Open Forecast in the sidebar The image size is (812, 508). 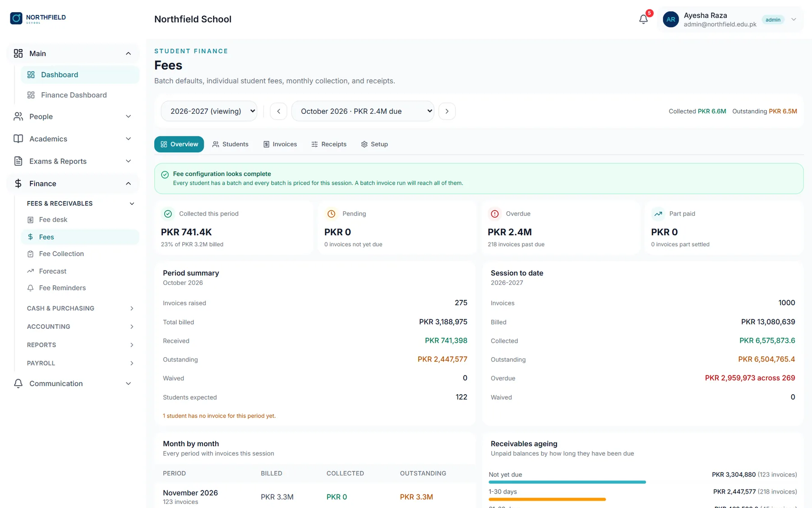coord(80,271)
